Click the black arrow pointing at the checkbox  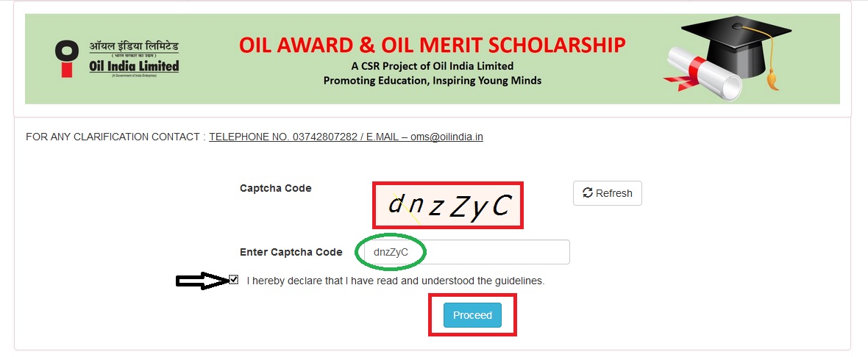click(202, 281)
